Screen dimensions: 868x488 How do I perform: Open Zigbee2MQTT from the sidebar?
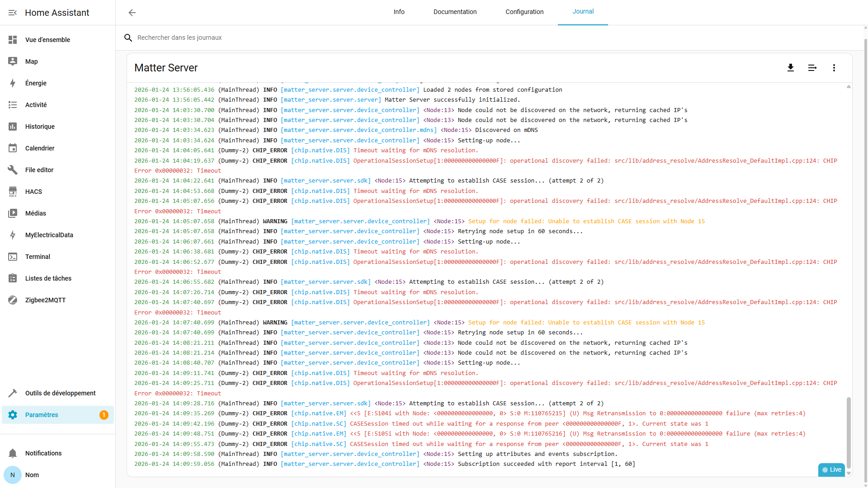pos(45,300)
